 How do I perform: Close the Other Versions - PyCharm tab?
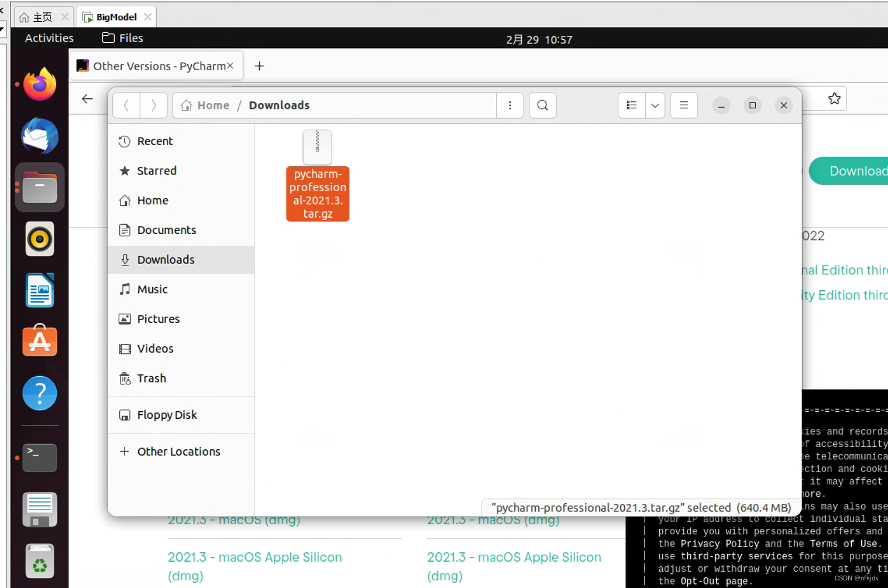230,66
